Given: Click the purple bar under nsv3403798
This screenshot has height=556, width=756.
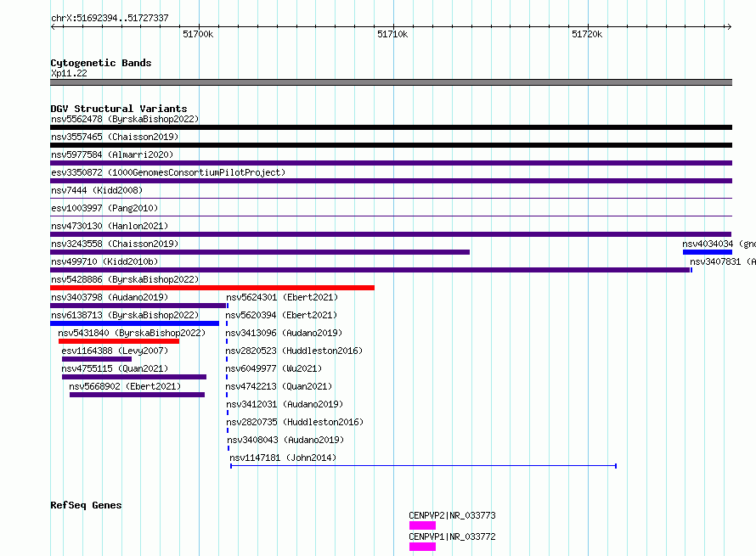Looking at the screenshot, I should (x=138, y=306).
